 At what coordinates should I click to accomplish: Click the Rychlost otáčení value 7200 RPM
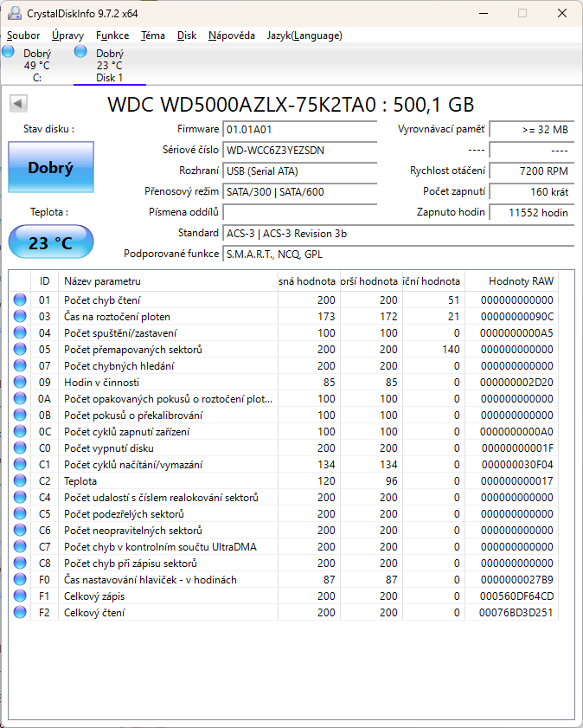532,171
